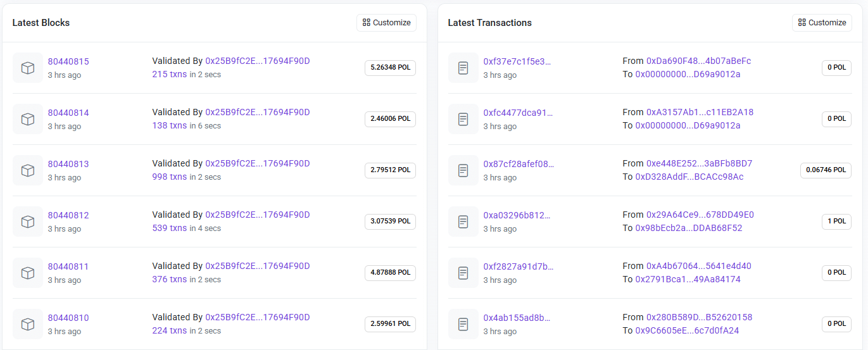
Task: Open transaction hash 0xf2827a91d7b
Action: coord(518,266)
